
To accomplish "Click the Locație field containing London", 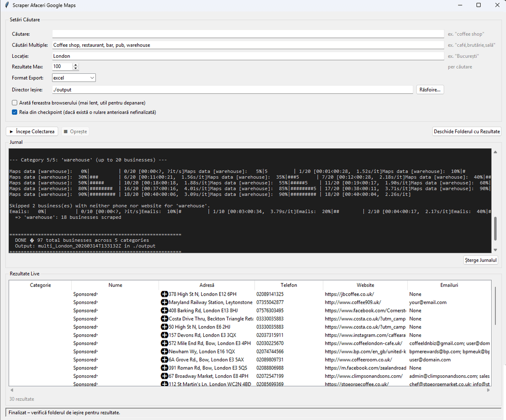I will [248, 56].
